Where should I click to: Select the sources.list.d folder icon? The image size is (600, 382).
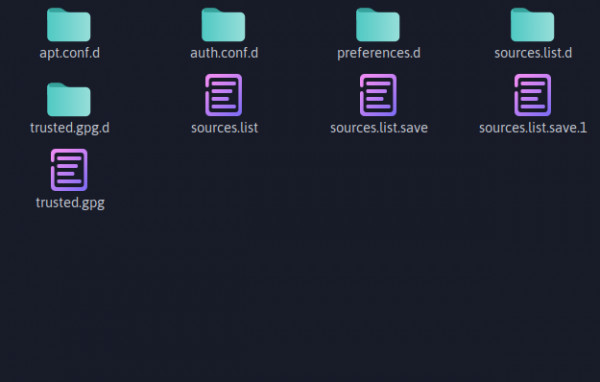tap(533, 24)
